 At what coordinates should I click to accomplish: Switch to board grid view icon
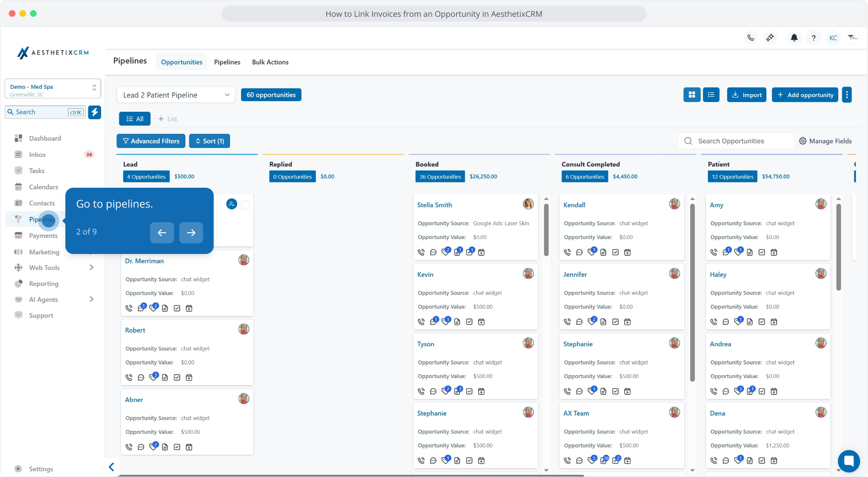pos(692,95)
